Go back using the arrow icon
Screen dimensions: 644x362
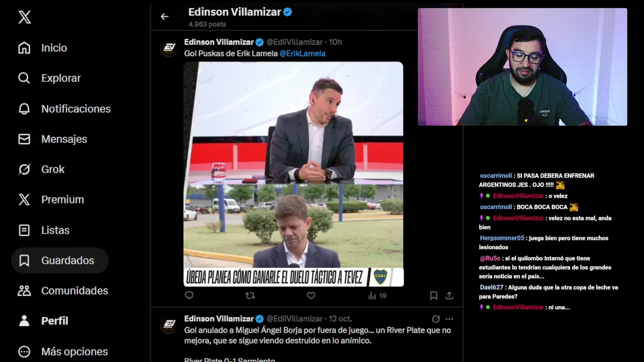point(165,17)
